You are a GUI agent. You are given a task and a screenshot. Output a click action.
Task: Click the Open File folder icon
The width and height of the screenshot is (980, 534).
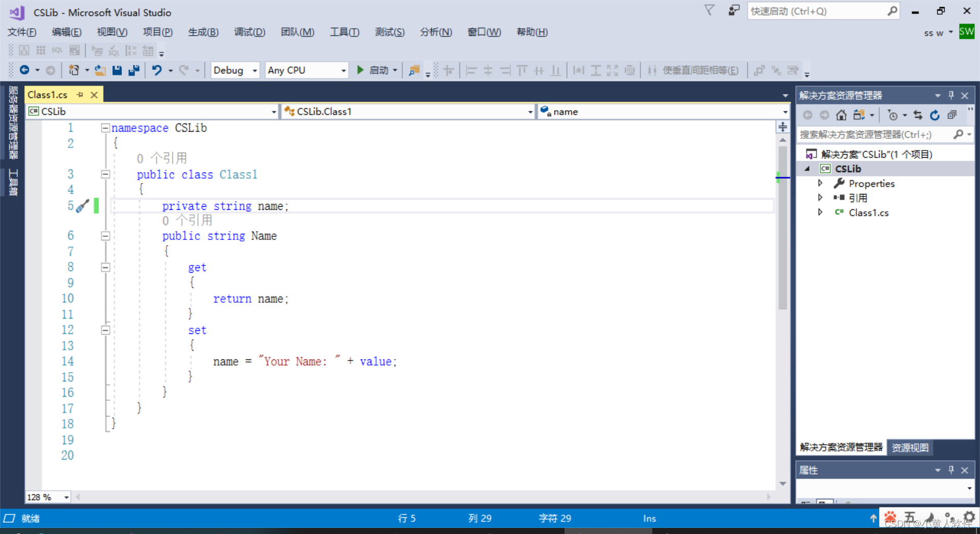coord(101,70)
